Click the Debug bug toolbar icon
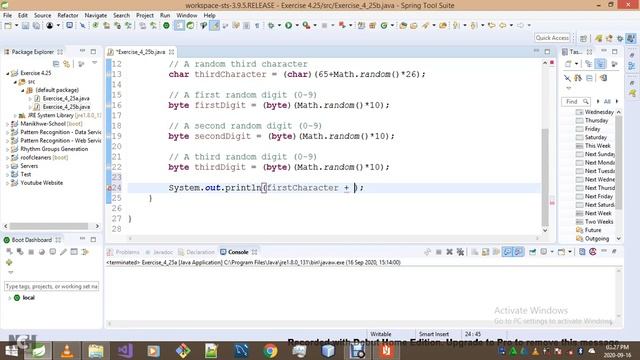This screenshot has width=640, height=360. tap(271, 26)
